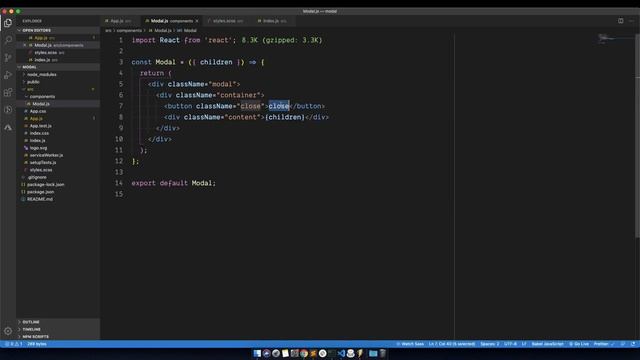This screenshot has width=640, height=360.
Task: Click Watch Sass in the status bar
Action: [410, 344]
